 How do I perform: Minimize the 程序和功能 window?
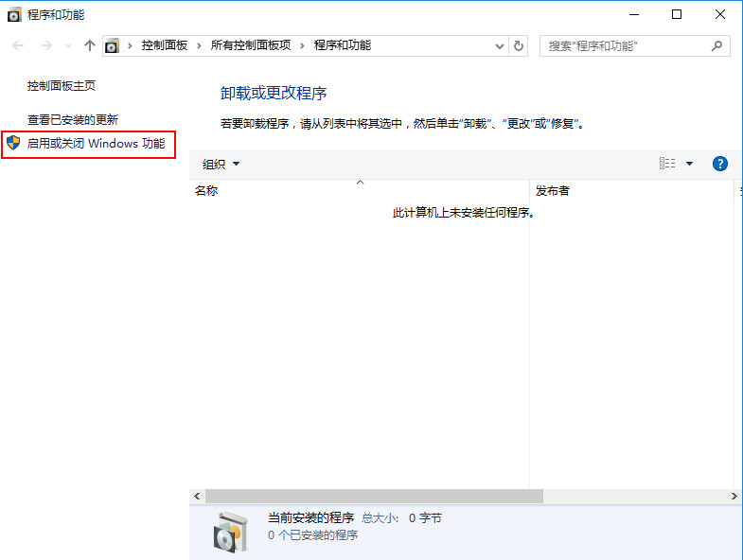tap(634, 15)
